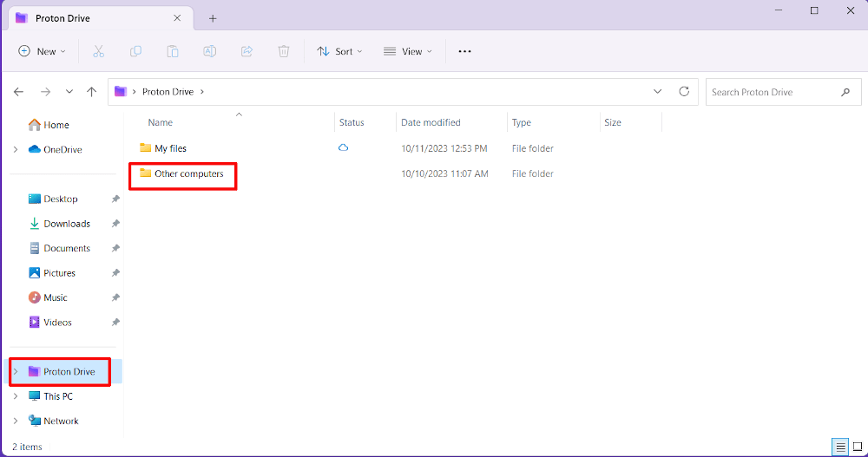Click the 10/10/2023 11:07 AM date cell
The width and height of the screenshot is (868, 457).
point(444,173)
